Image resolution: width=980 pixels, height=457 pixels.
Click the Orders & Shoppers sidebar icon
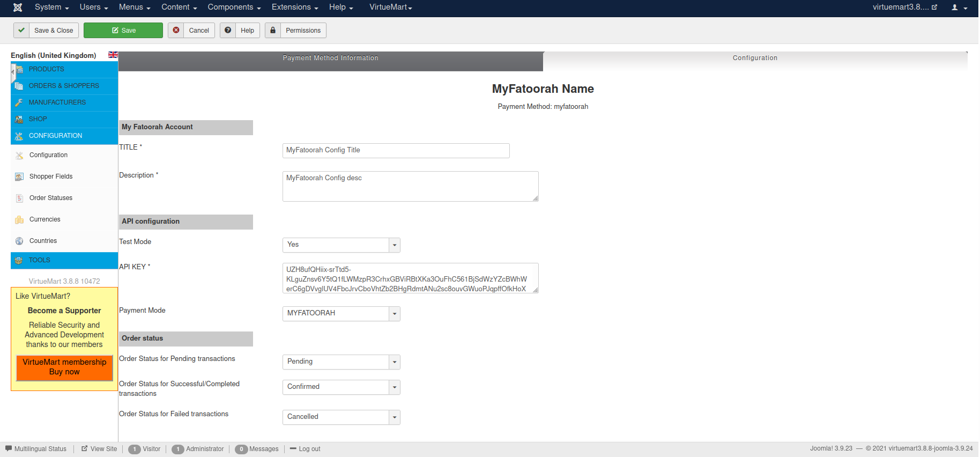tap(19, 86)
